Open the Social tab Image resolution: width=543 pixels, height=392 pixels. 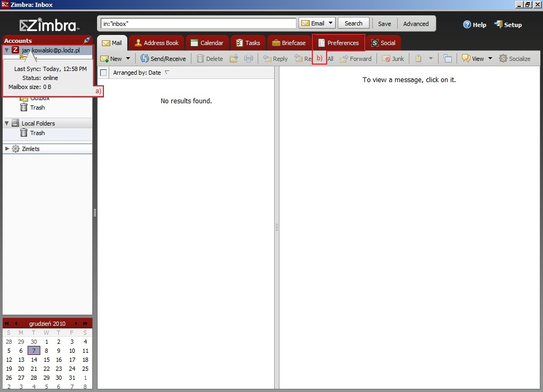383,43
